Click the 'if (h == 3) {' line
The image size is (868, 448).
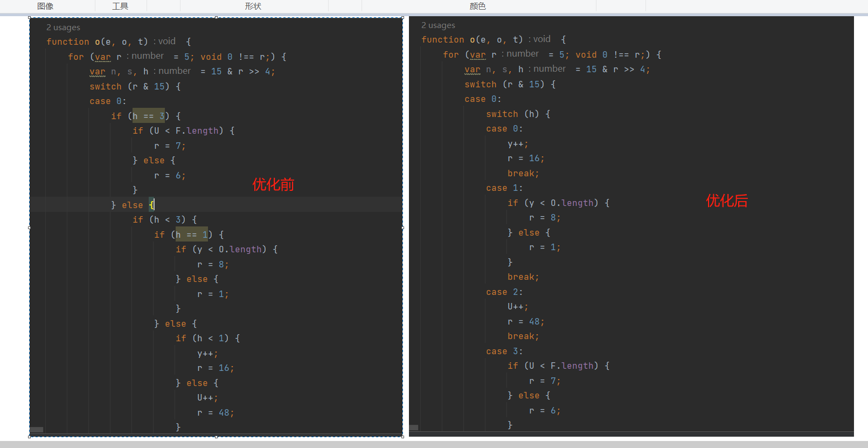click(x=146, y=116)
